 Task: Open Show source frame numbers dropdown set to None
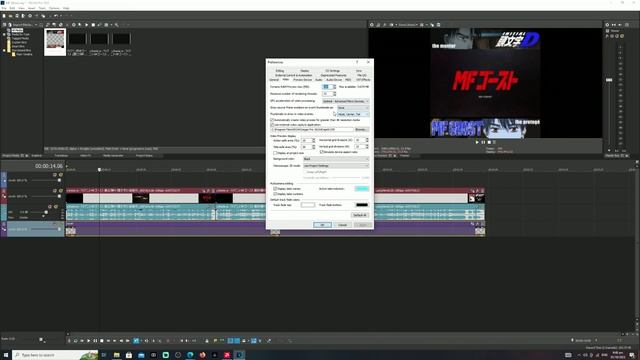click(353, 108)
